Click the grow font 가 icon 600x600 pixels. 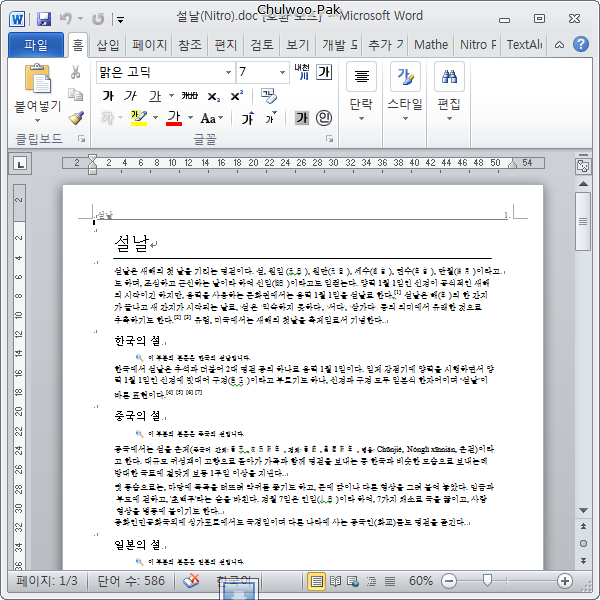point(248,118)
